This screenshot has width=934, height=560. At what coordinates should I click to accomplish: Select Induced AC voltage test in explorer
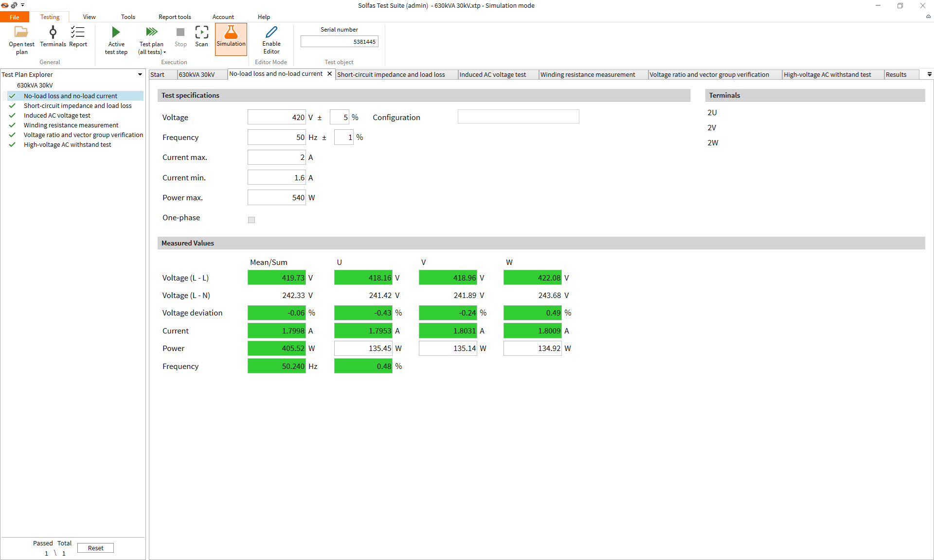[x=57, y=115]
